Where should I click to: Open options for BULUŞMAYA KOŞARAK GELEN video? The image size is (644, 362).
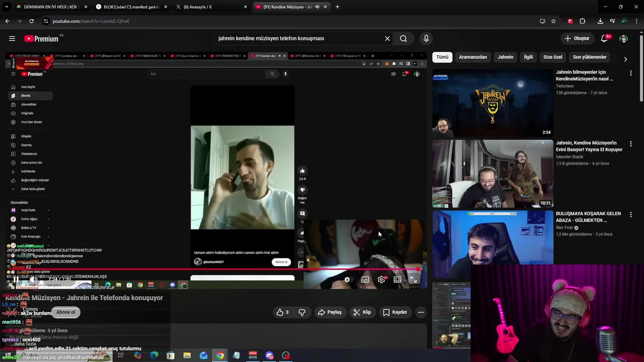630,215
